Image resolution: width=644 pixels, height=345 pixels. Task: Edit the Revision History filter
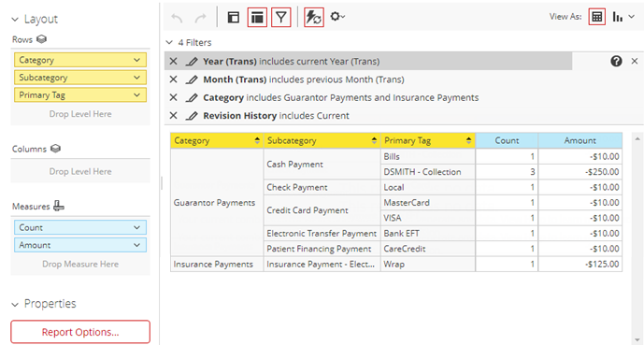192,115
